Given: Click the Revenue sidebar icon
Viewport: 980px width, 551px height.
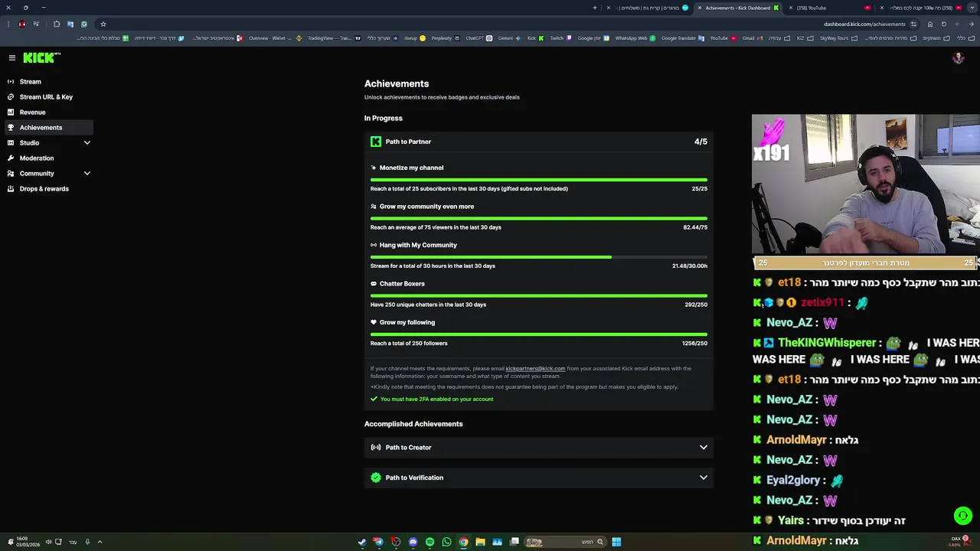Looking at the screenshot, I should (x=11, y=112).
